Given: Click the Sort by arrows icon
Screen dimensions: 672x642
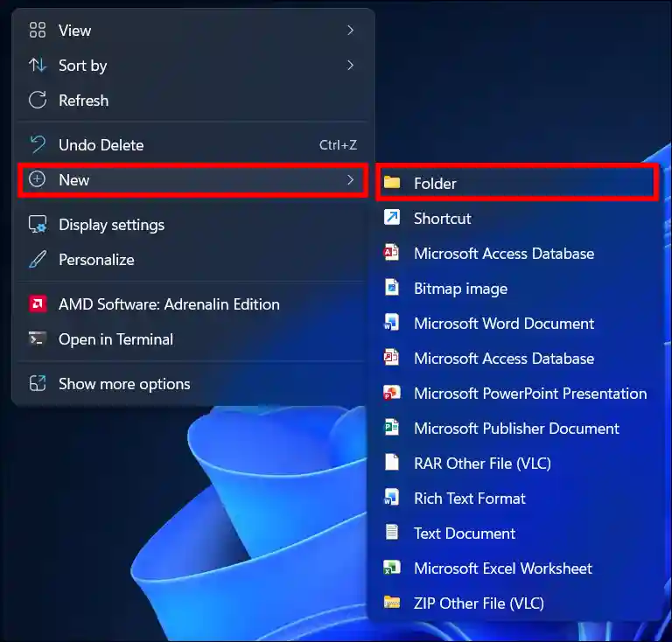Looking at the screenshot, I should point(38,65).
